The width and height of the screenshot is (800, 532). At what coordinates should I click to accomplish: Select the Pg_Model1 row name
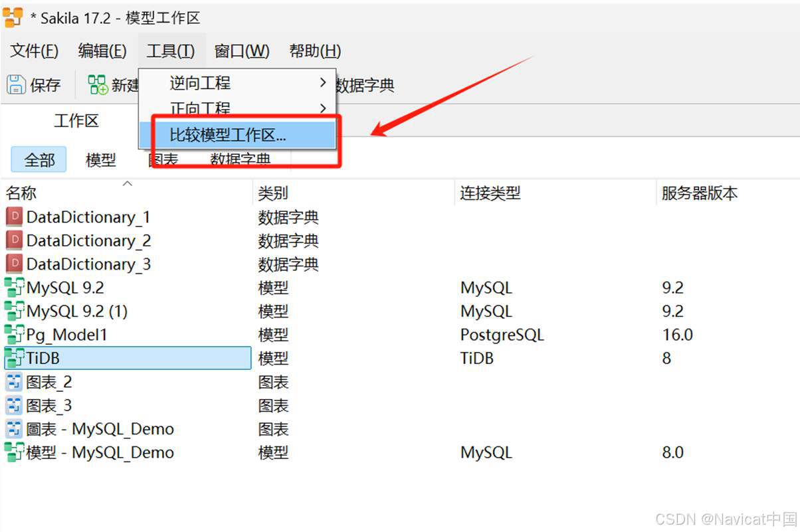66,335
